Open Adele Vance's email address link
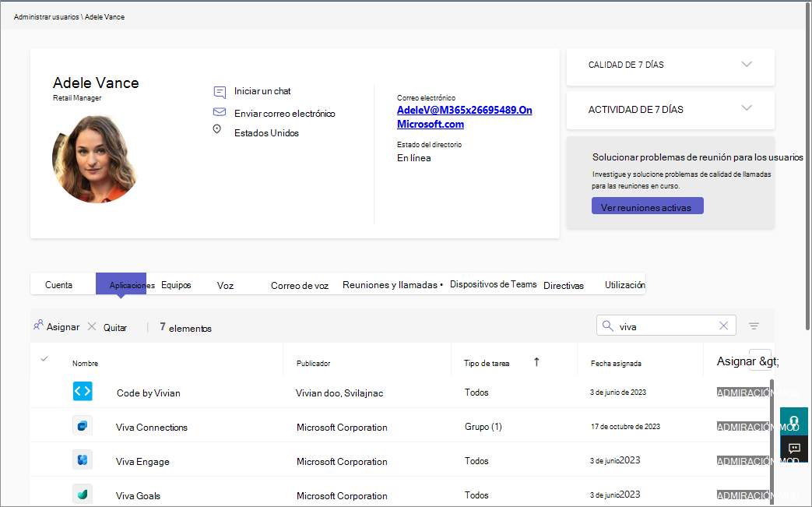 (464, 117)
